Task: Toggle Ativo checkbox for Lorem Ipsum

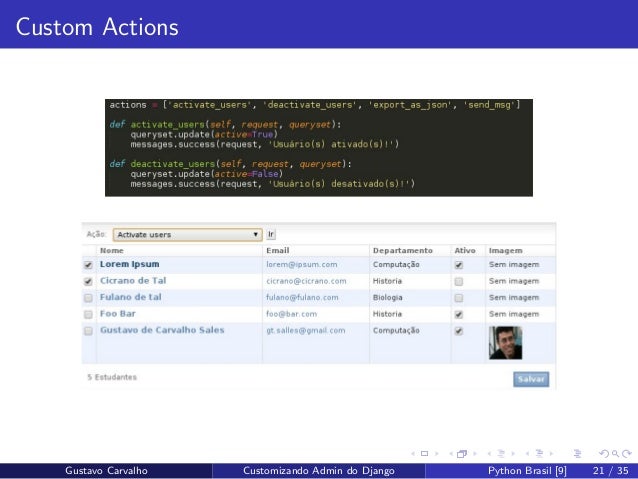Action: [x=459, y=265]
